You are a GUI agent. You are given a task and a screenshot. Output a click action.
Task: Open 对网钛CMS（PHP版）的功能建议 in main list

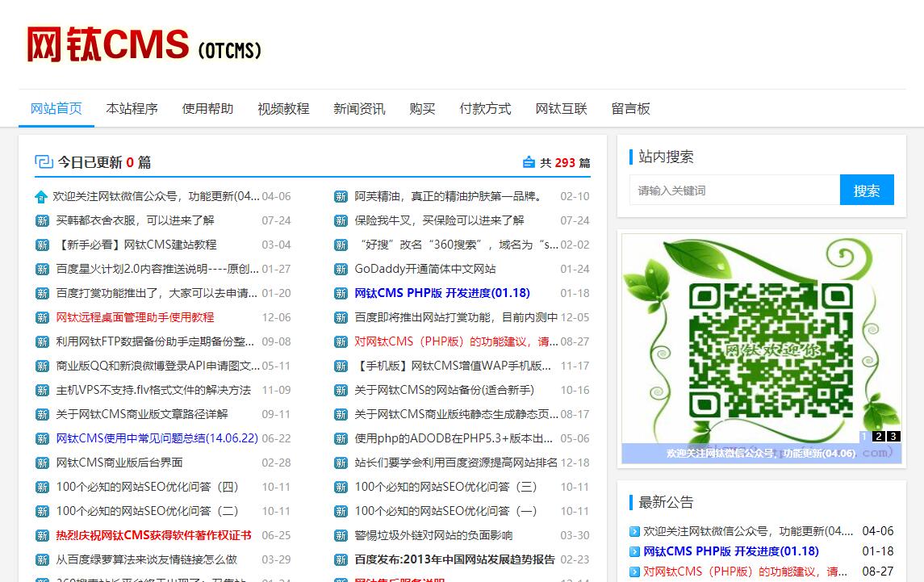pyautogui.click(x=456, y=341)
